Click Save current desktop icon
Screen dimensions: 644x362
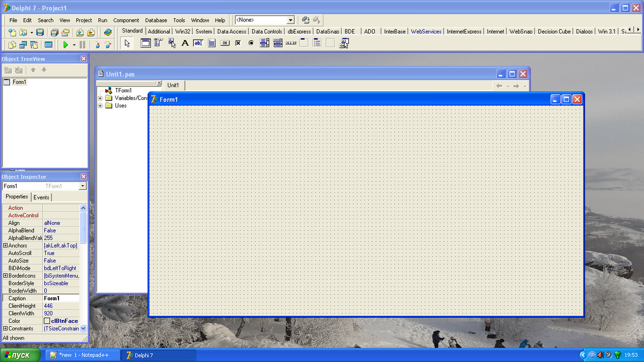[306, 20]
